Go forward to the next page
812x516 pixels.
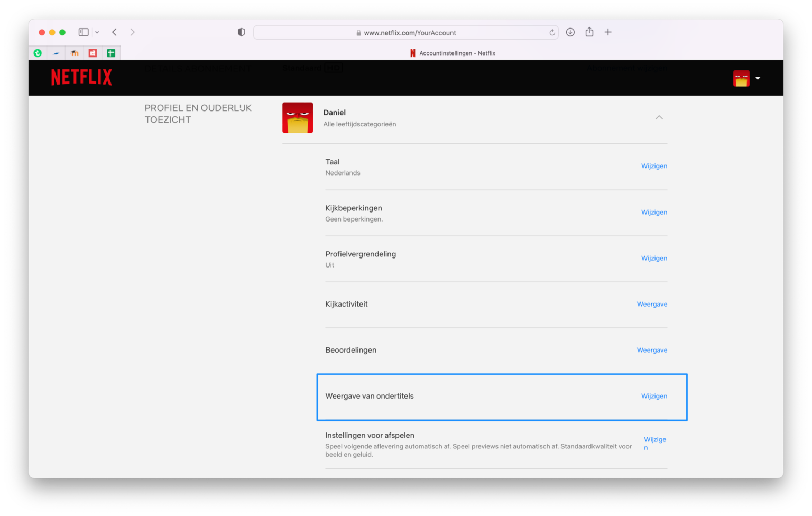[132, 32]
